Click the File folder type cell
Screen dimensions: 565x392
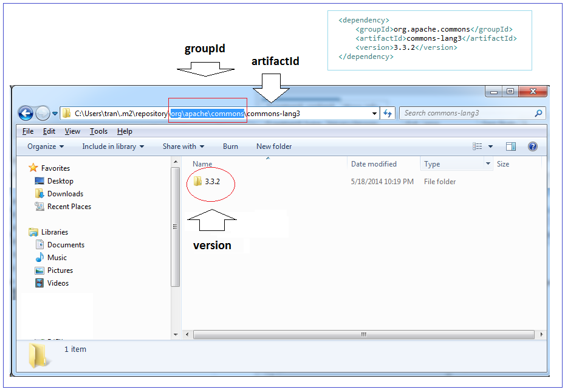(x=440, y=182)
